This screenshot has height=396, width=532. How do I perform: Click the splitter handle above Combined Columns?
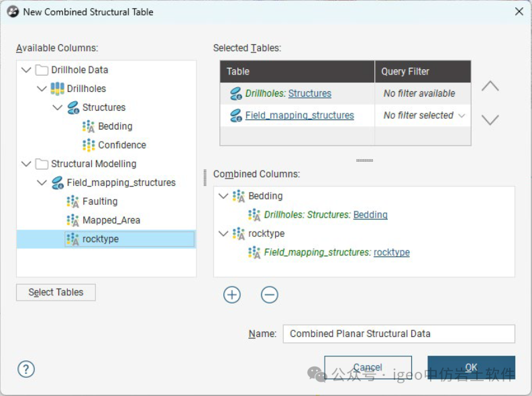click(364, 160)
